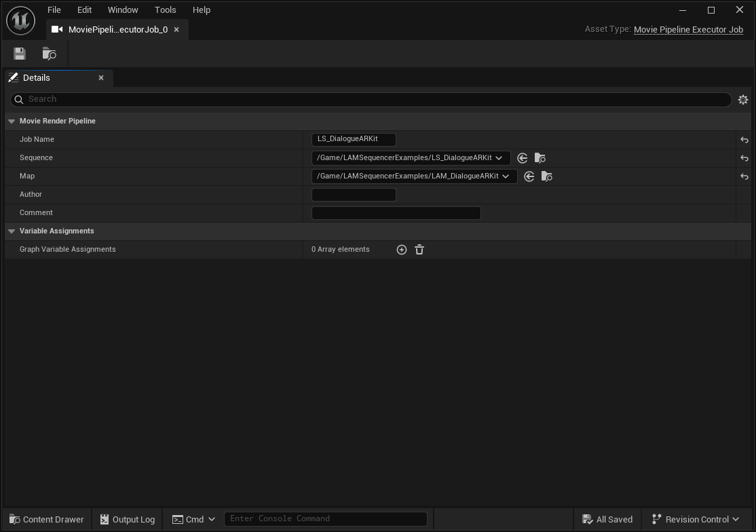Open the Window menu
This screenshot has width=756, height=532.
(122, 10)
